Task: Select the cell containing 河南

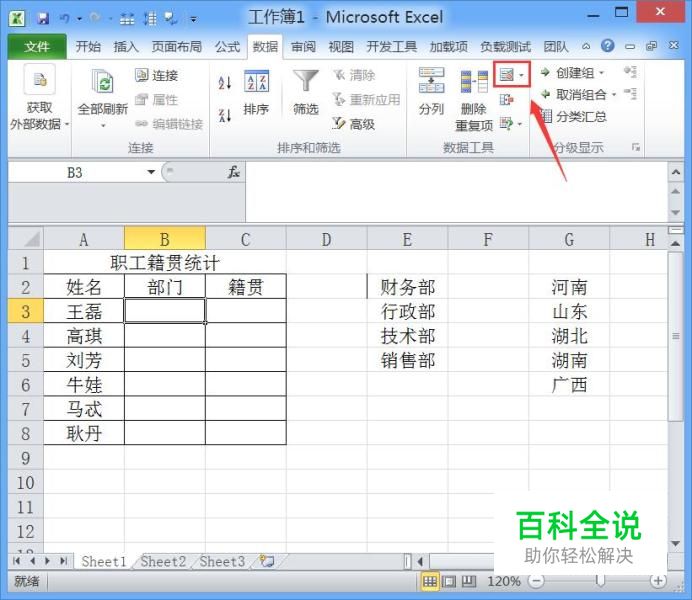Action: coord(569,287)
